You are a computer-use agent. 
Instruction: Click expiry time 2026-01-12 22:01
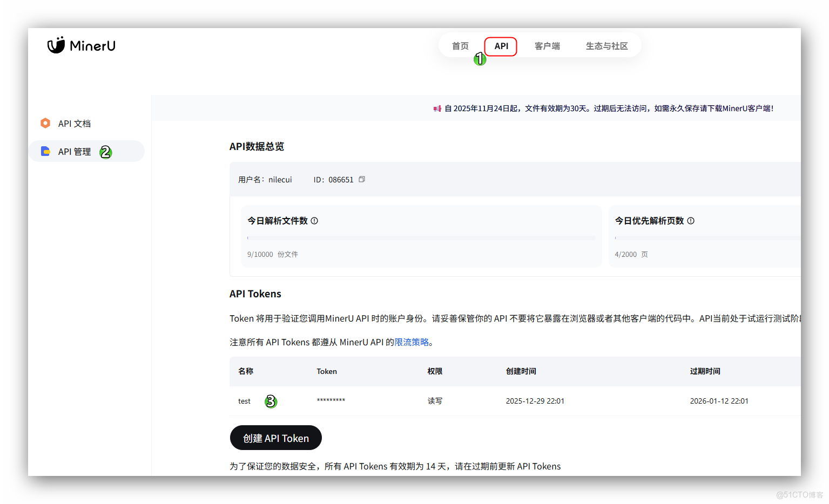click(719, 401)
